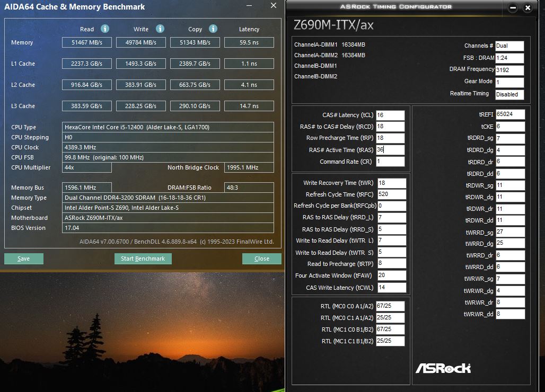Click the tWRWR_dg value field
Screen dimensions: 545x392
point(510,291)
